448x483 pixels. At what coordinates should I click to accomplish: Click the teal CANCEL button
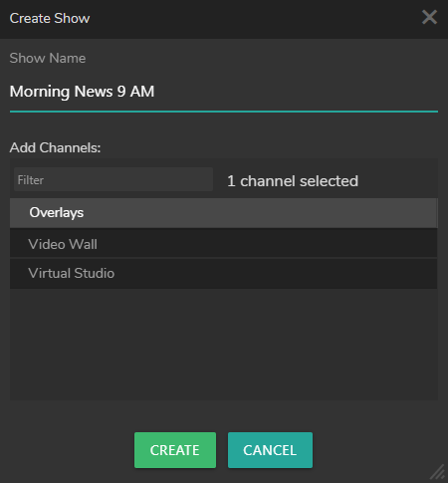(x=270, y=450)
